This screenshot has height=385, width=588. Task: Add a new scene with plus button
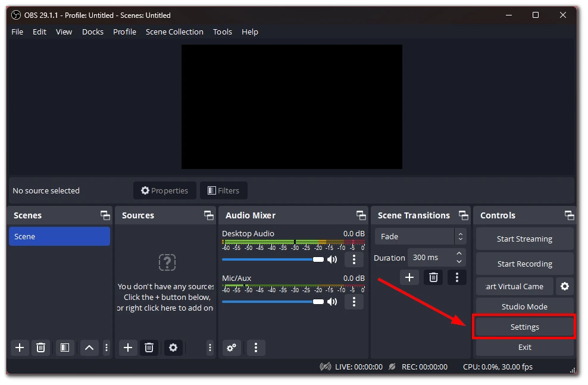point(20,348)
